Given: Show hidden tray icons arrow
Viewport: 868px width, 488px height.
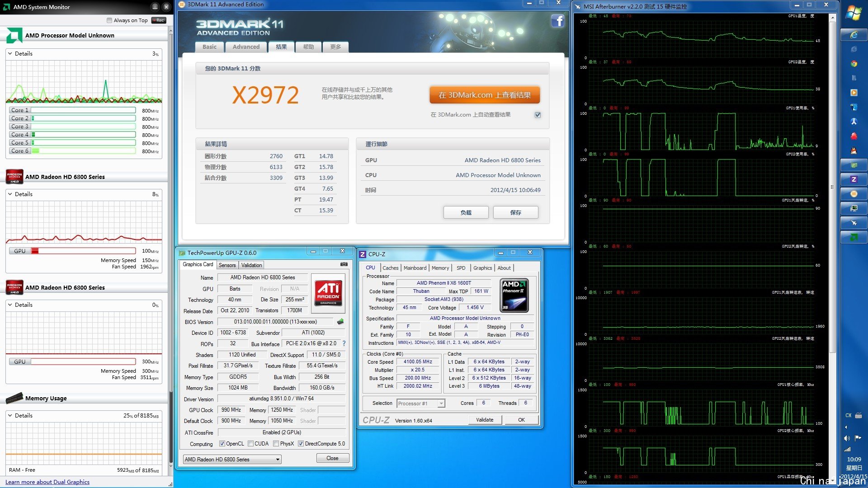Looking at the screenshot, I should coord(846,427).
